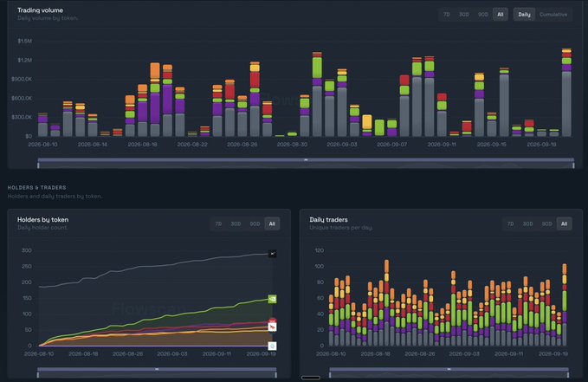This screenshot has height=382, width=588.
Task: Select the All range on Trading volume
Action: (501, 14)
